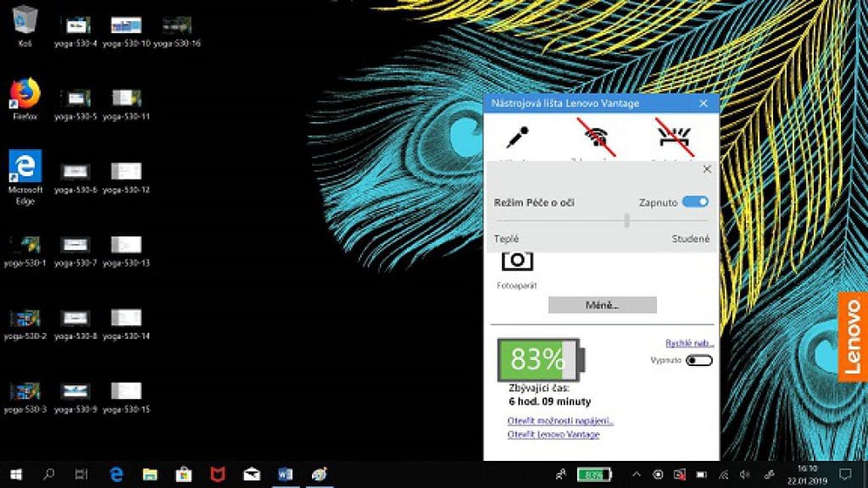Click the crossed-out keyboard backlight icon
This screenshot has height=488, width=868.
[674, 136]
